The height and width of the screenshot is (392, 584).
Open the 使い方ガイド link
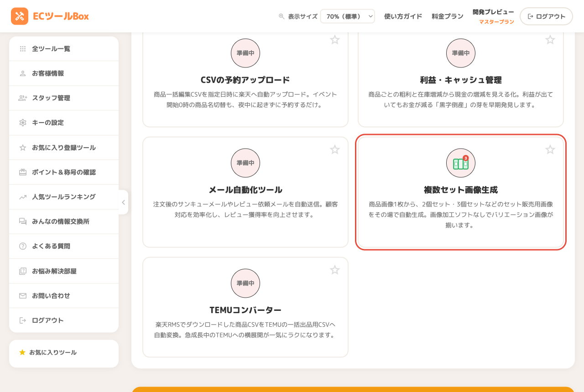(x=403, y=16)
